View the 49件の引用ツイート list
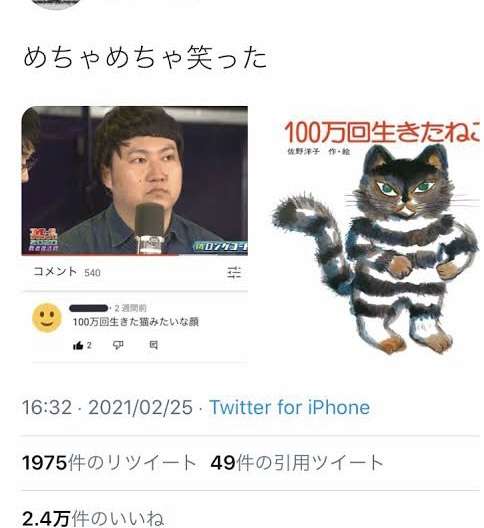The height and width of the screenshot is (528, 484). click(297, 462)
